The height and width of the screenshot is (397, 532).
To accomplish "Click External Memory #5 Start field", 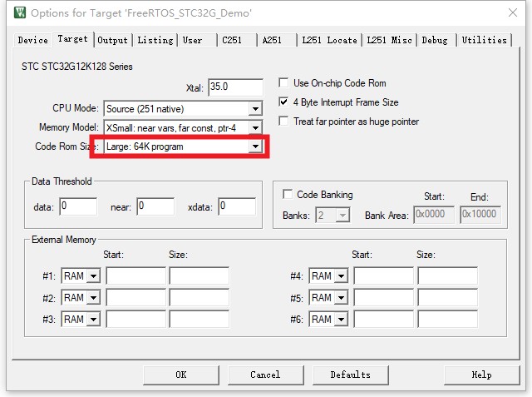I will coord(384,297).
